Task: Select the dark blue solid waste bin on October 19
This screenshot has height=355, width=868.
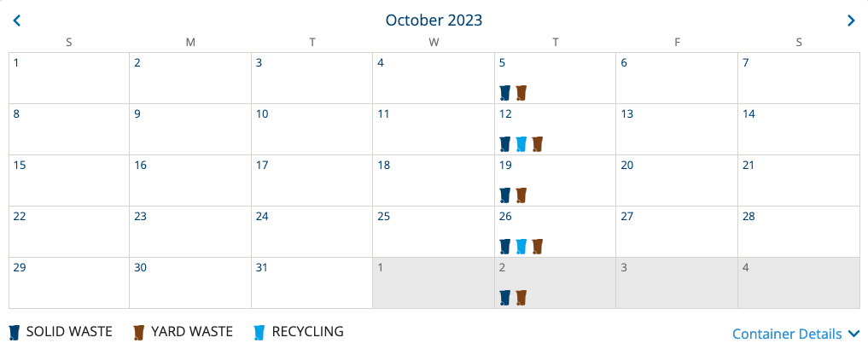Action: pos(505,195)
